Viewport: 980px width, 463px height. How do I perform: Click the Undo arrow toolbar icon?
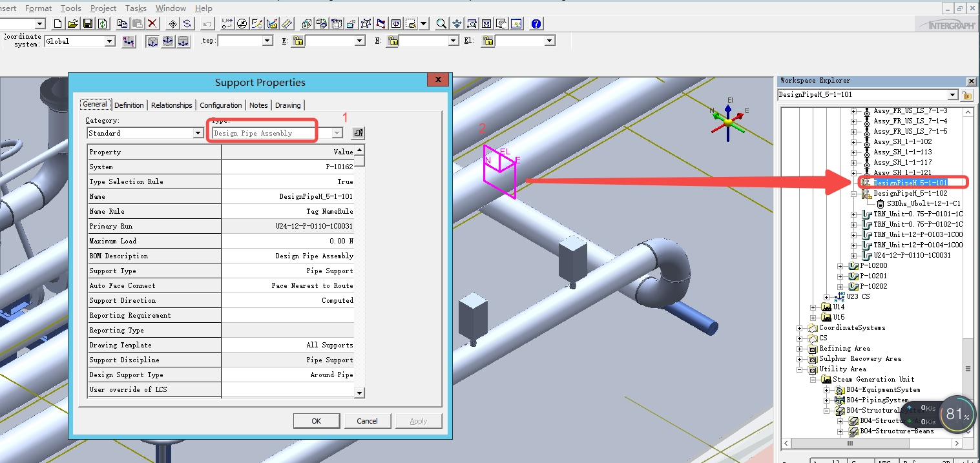pyautogui.click(x=207, y=24)
